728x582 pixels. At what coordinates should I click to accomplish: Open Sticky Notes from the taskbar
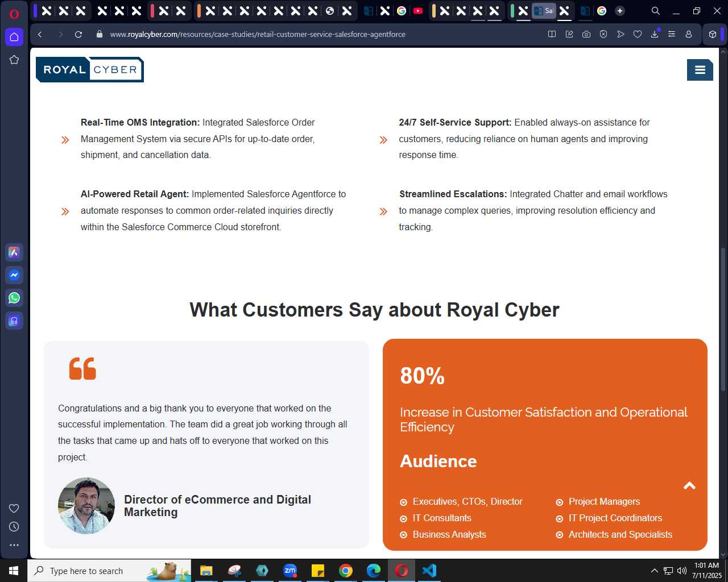coord(318,571)
